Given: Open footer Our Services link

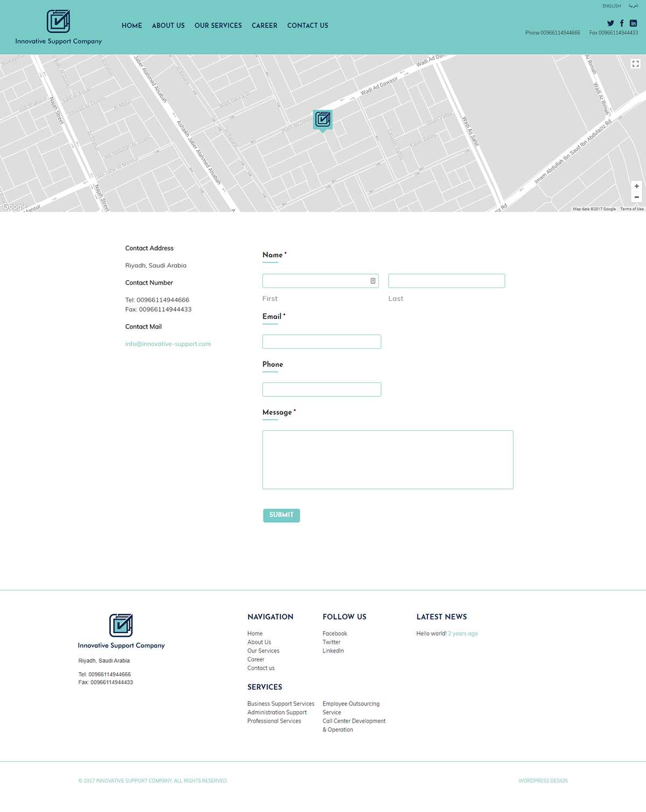Looking at the screenshot, I should 263,651.
